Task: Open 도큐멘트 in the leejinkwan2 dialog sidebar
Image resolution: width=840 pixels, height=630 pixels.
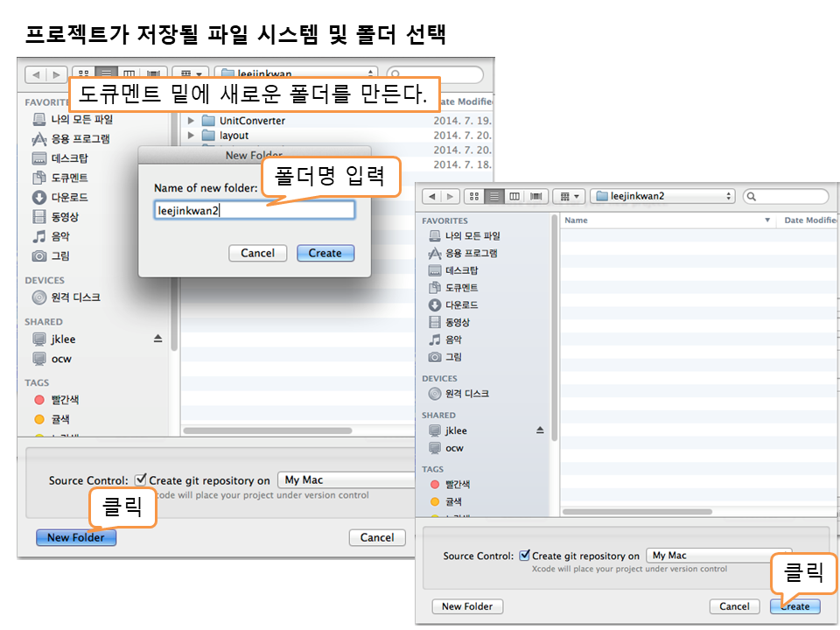Action: pyautogui.click(x=461, y=288)
